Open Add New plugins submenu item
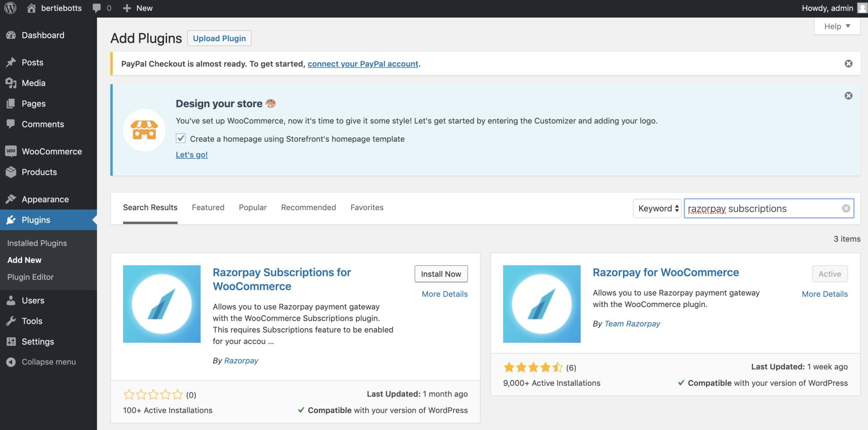This screenshot has width=868, height=430. 24,260
